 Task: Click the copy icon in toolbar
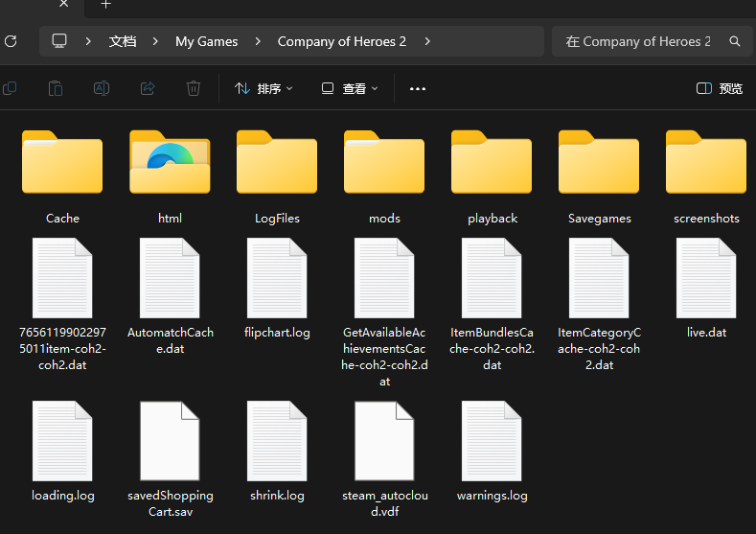10,89
